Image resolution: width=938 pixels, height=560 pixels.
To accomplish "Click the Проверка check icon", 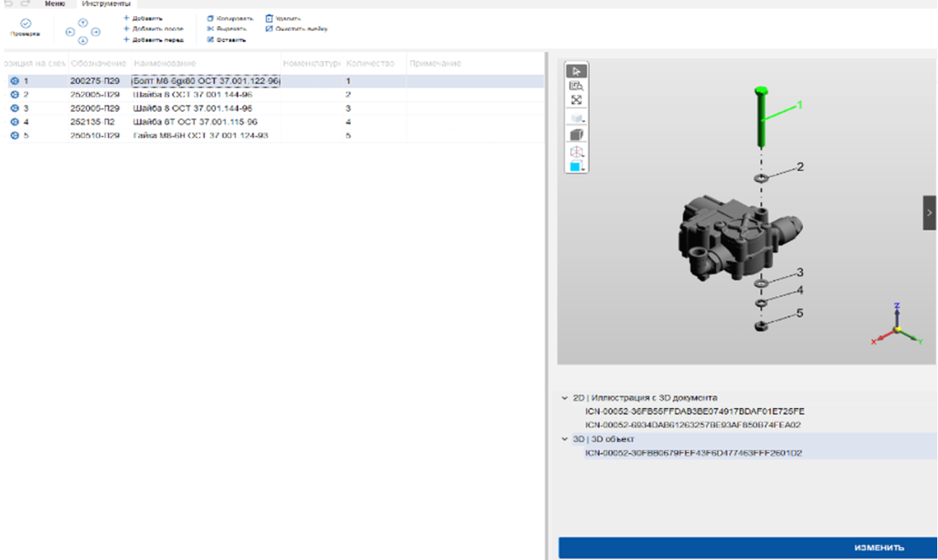I will point(25,24).
